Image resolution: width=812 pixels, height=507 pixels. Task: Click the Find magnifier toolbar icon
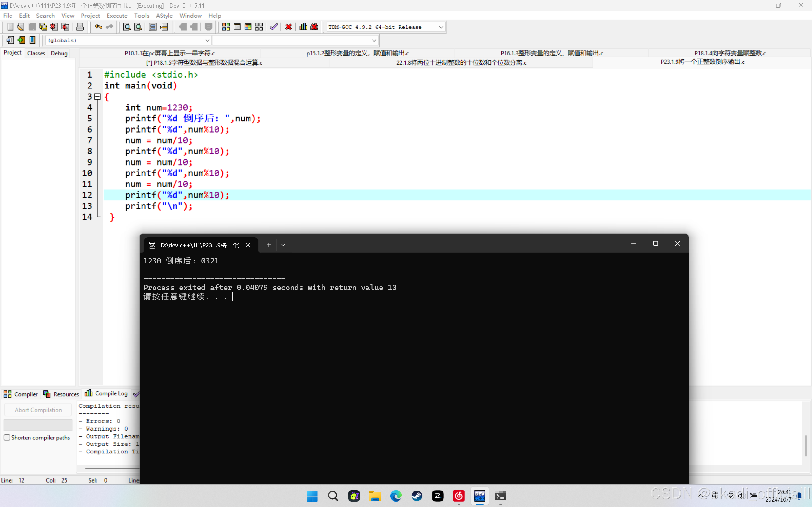point(127,27)
